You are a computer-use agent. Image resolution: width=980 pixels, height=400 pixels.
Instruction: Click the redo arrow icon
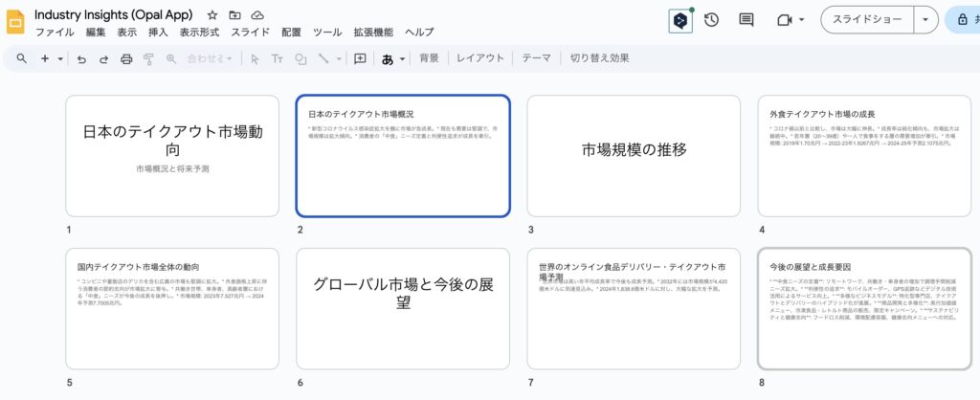[x=103, y=58]
